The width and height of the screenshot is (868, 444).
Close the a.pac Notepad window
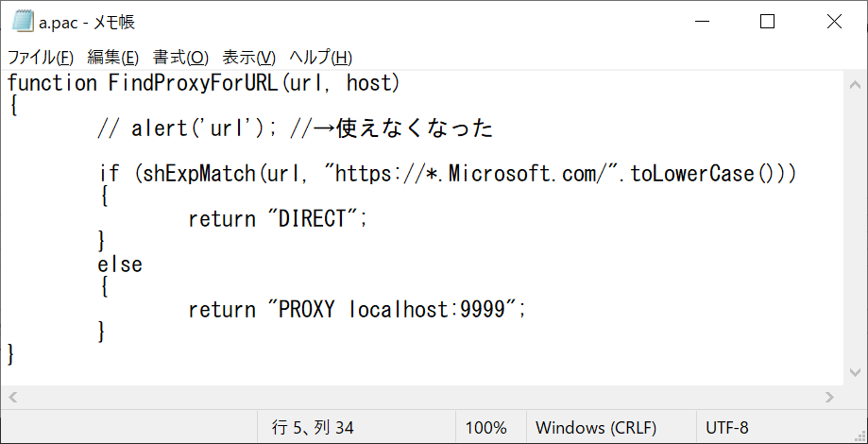tap(834, 22)
